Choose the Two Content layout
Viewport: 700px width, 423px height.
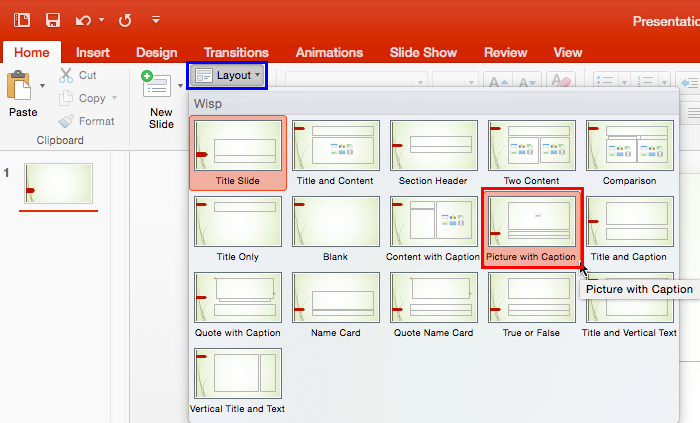pyautogui.click(x=531, y=153)
